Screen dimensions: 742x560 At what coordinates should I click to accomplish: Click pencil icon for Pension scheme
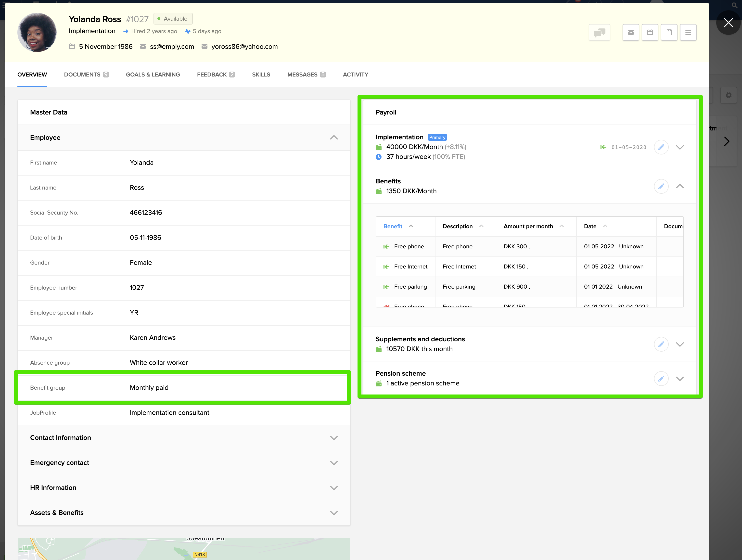click(661, 379)
